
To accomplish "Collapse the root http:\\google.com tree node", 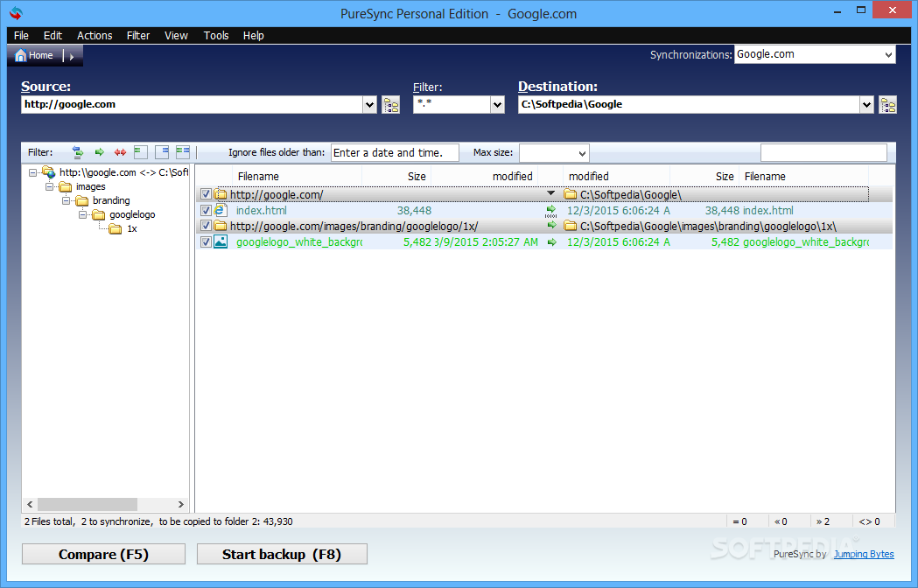I will click(32, 172).
